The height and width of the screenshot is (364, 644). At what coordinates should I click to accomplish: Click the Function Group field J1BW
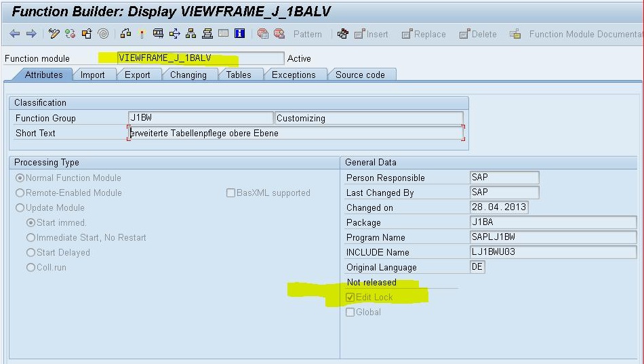point(201,118)
